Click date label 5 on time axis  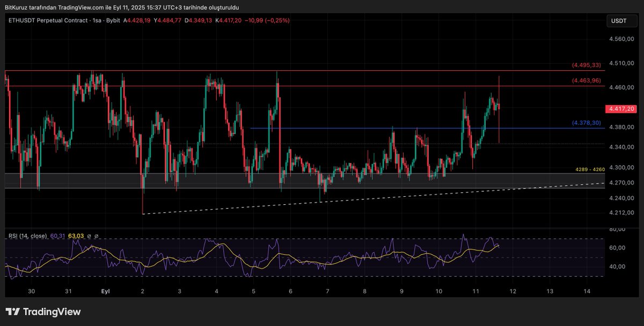click(253, 291)
